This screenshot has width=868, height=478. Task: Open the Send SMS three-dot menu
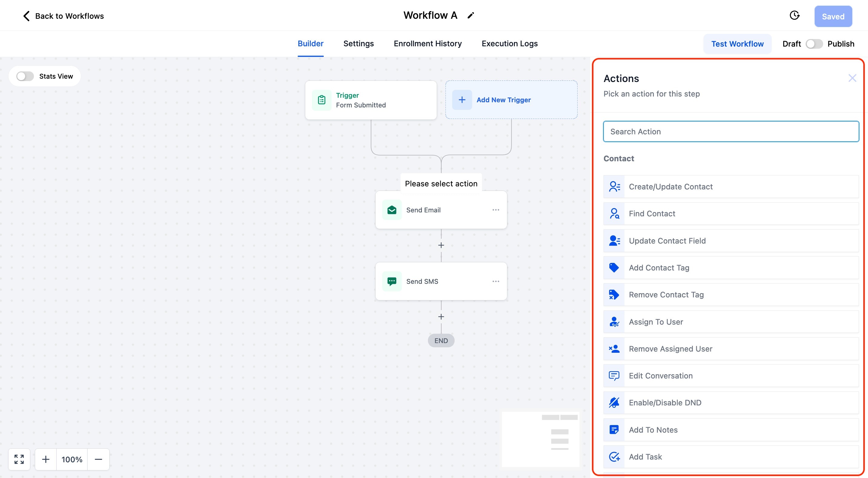[496, 281]
